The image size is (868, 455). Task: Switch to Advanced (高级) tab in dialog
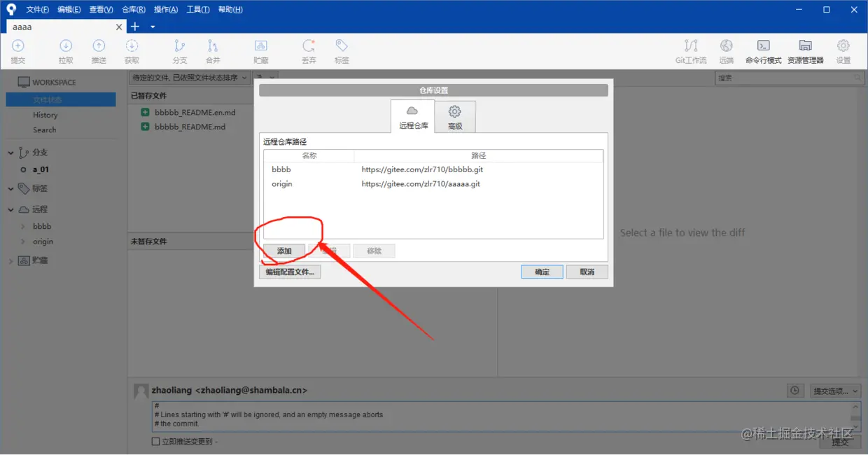tap(455, 117)
